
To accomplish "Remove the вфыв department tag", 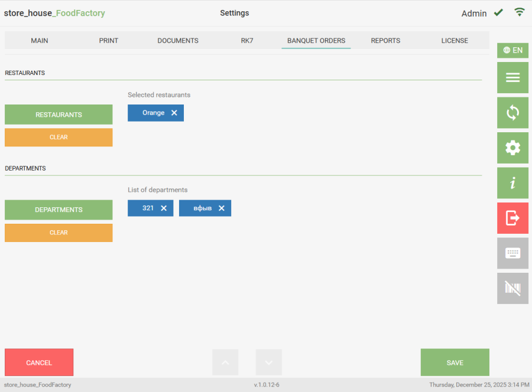I will [x=222, y=208].
